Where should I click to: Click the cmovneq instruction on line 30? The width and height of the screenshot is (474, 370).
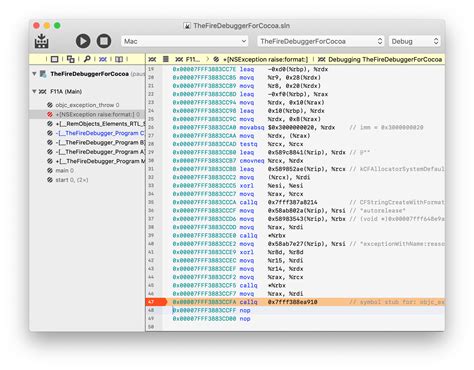(x=252, y=161)
